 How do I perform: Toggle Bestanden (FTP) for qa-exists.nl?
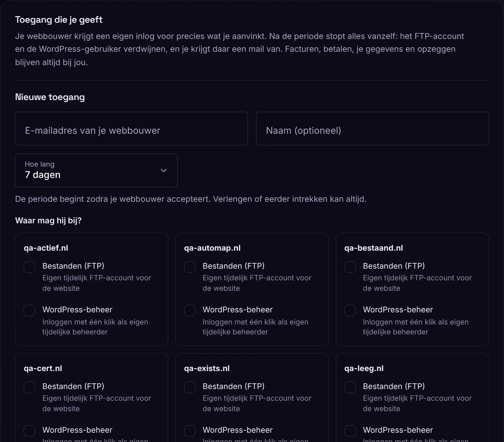190,387
